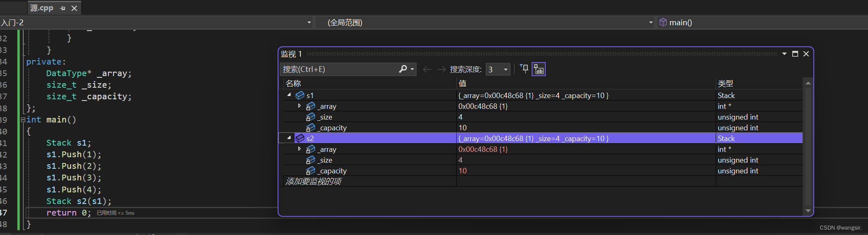Click the private: keyword in code
Screen dimensions: 868x235
click(46, 62)
